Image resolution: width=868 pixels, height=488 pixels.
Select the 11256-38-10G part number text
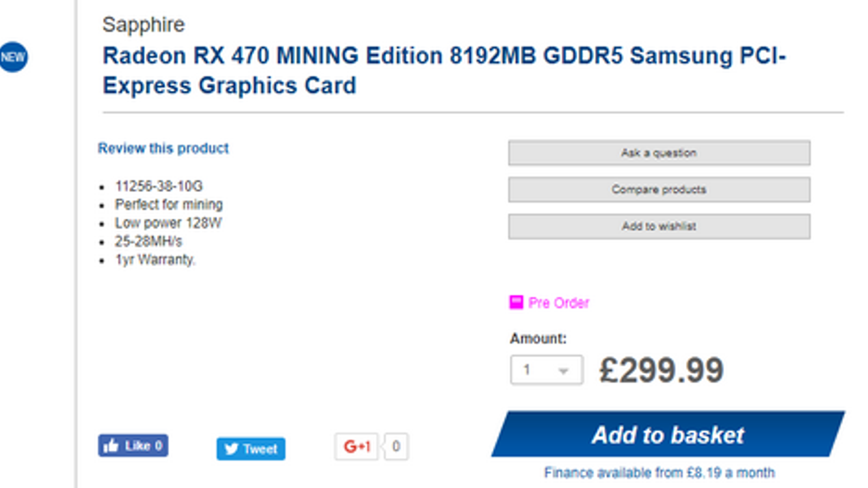(x=158, y=187)
